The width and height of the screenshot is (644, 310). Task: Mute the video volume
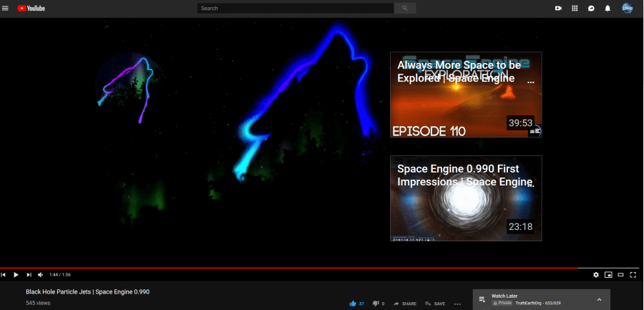[x=40, y=275]
